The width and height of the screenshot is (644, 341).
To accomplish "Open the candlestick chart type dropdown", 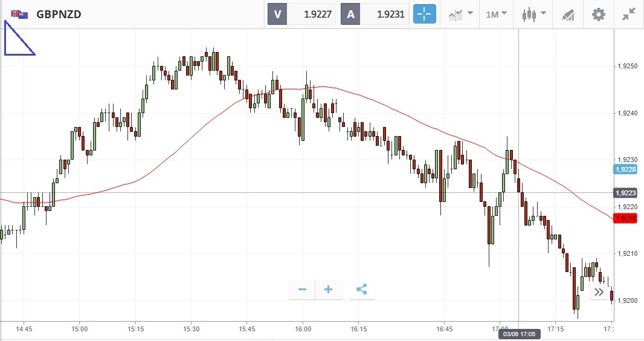I will 534,14.
